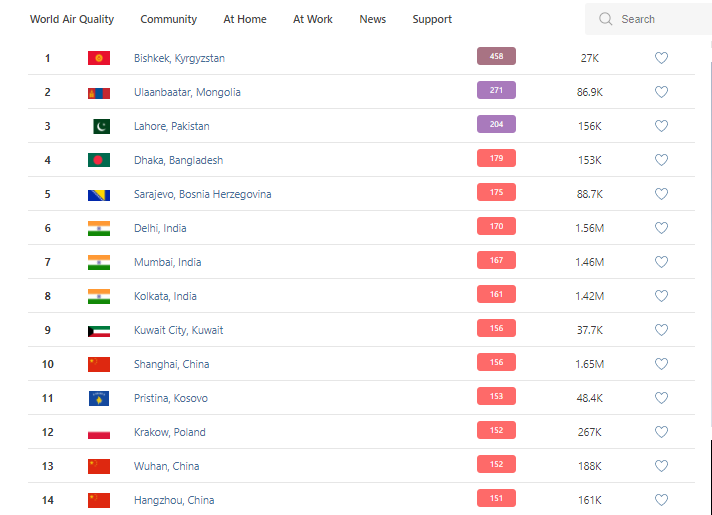Click the Bosnia Herzegovina flag icon

[x=99, y=194]
